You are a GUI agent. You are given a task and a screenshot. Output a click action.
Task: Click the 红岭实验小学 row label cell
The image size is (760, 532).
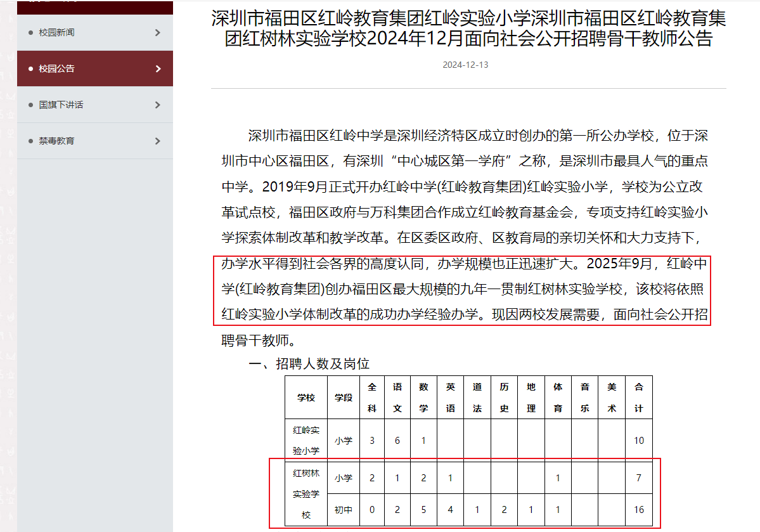pyautogui.click(x=306, y=440)
